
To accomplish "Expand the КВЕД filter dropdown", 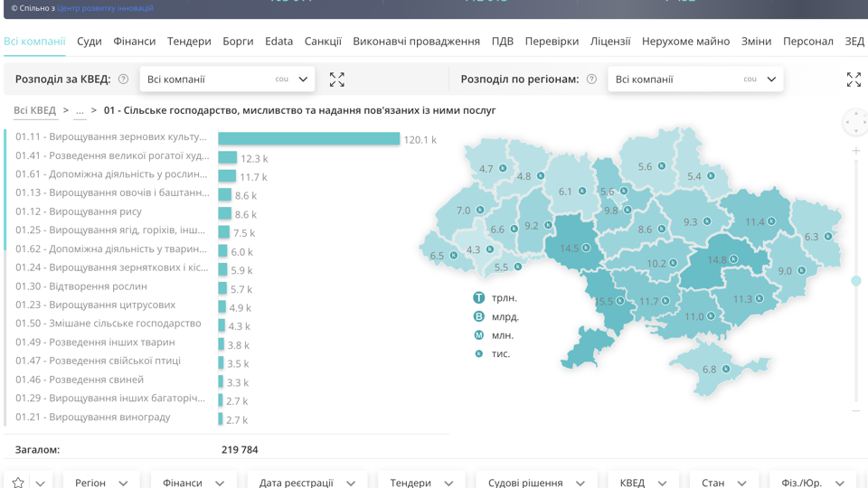I will (x=643, y=483).
